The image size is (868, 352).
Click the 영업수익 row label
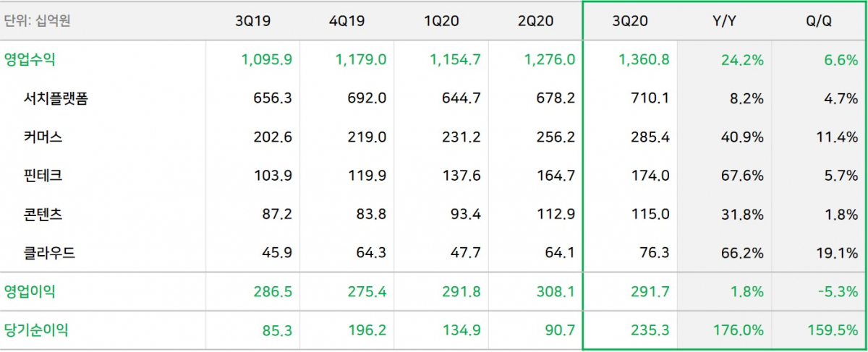pyautogui.click(x=30, y=60)
